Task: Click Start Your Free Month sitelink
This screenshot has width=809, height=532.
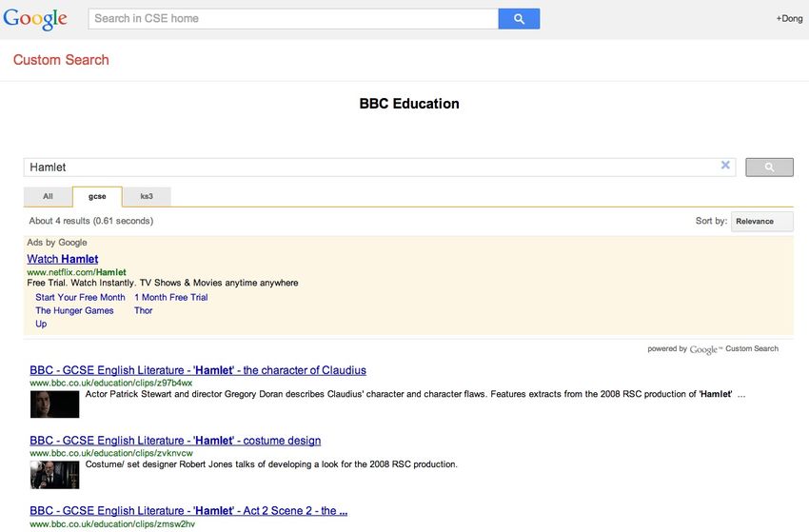Action: [80, 297]
